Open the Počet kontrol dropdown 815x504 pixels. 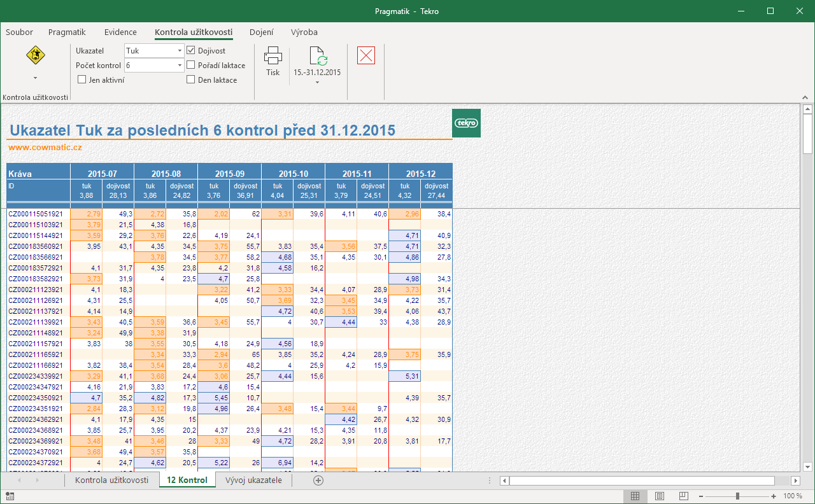(180, 65)
